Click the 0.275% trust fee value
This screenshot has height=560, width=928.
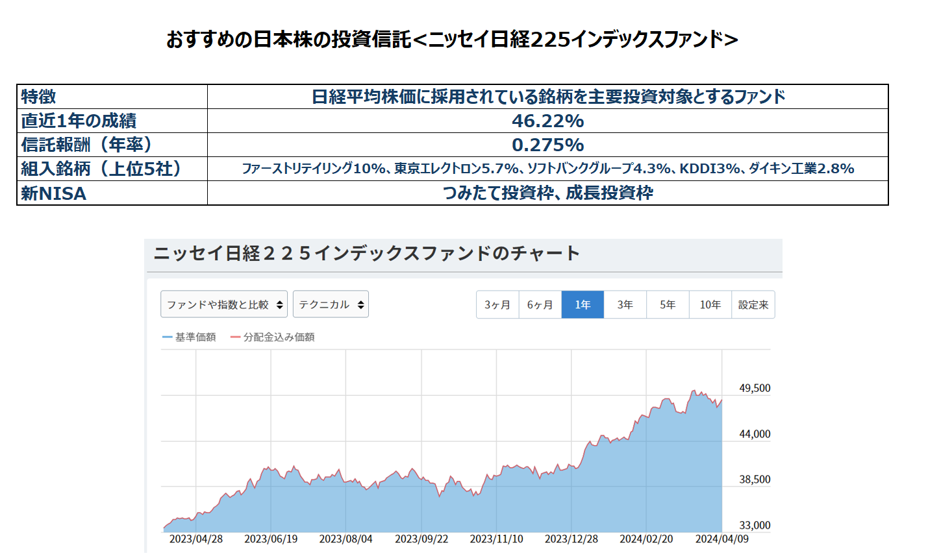pyautogui.click(x=547, y=145)
